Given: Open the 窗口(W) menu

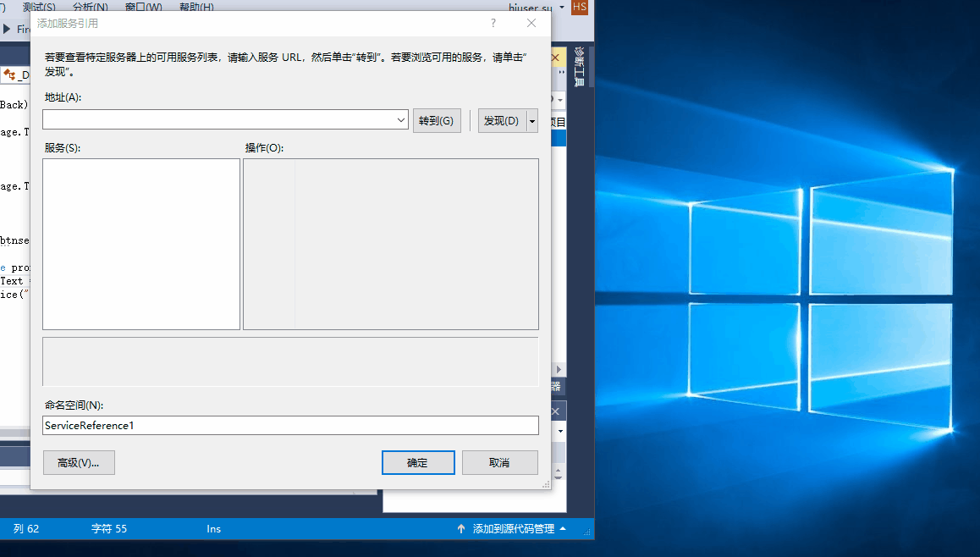Looking at the screenshot, I should tap(143, 7).
